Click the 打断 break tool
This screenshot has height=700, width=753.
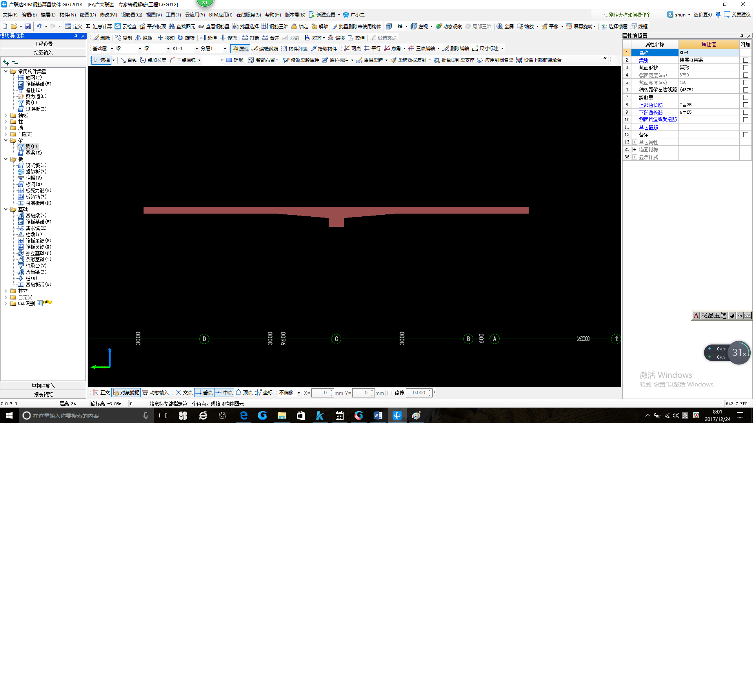[x=251, y=38]
